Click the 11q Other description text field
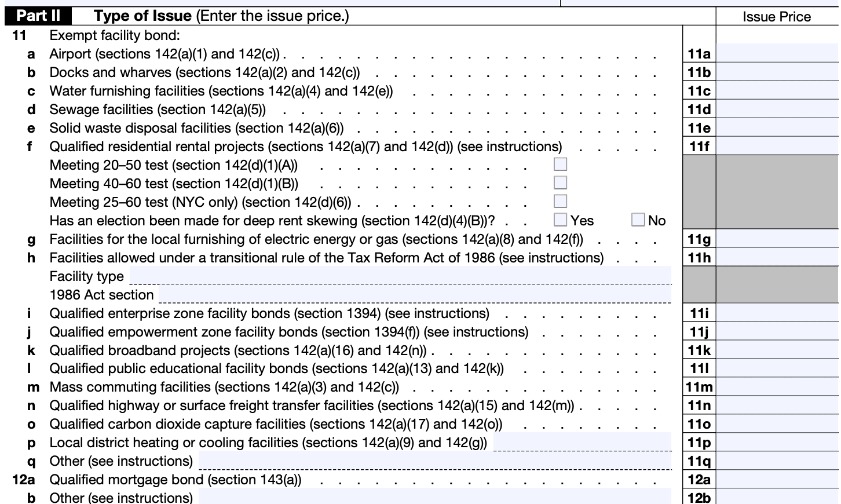The image size is (841, 504). (x=434, y=461)
